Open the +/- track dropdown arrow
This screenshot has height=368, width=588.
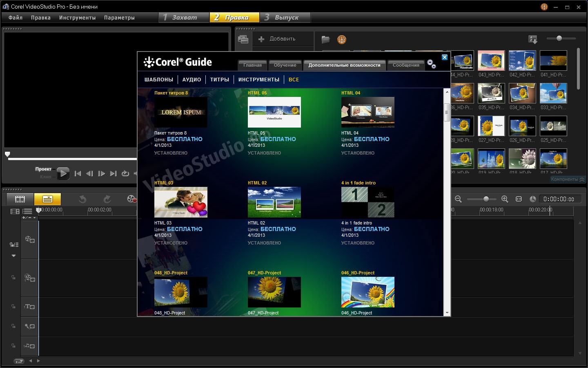pos(34,218)
